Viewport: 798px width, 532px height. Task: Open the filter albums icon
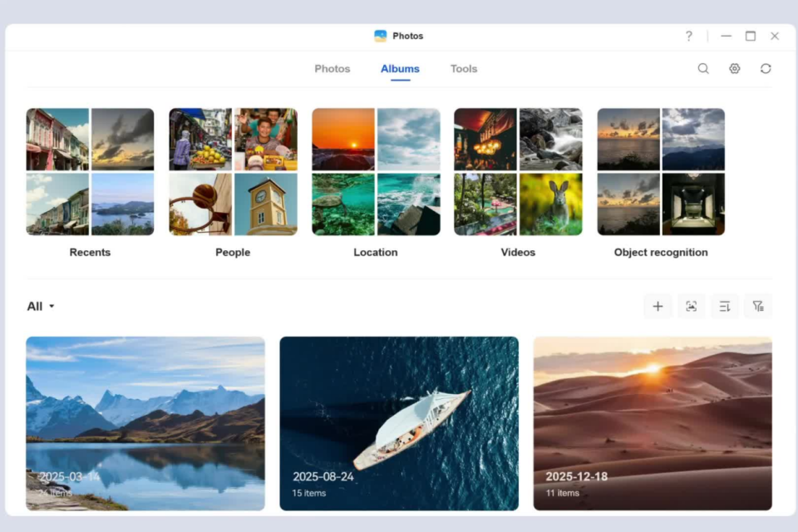click(758, 307)
